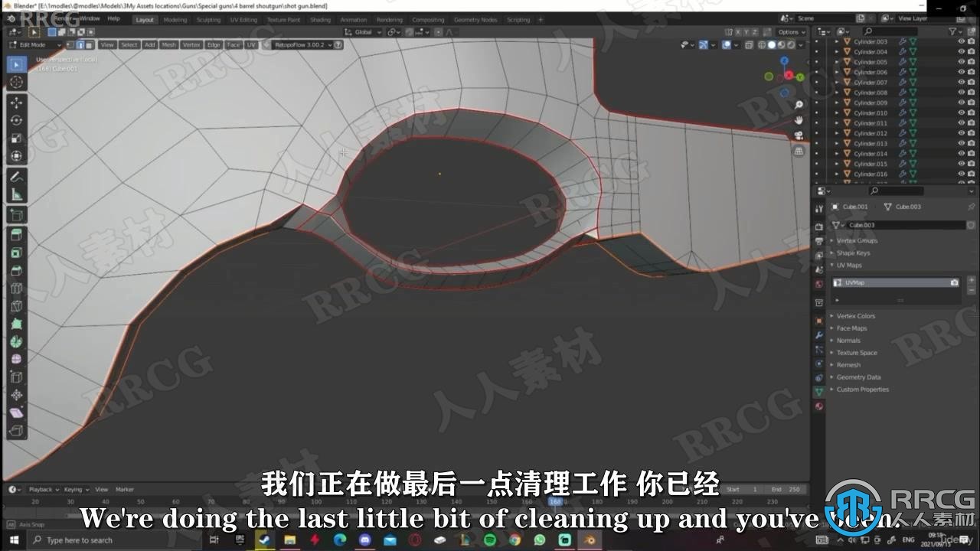Select the Shrink/Fatten tool

[16, 395]
